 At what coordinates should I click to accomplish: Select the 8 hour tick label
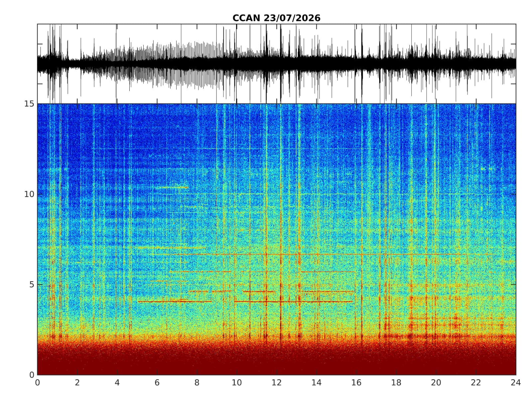pyautogui.click(x=197, y=383)
